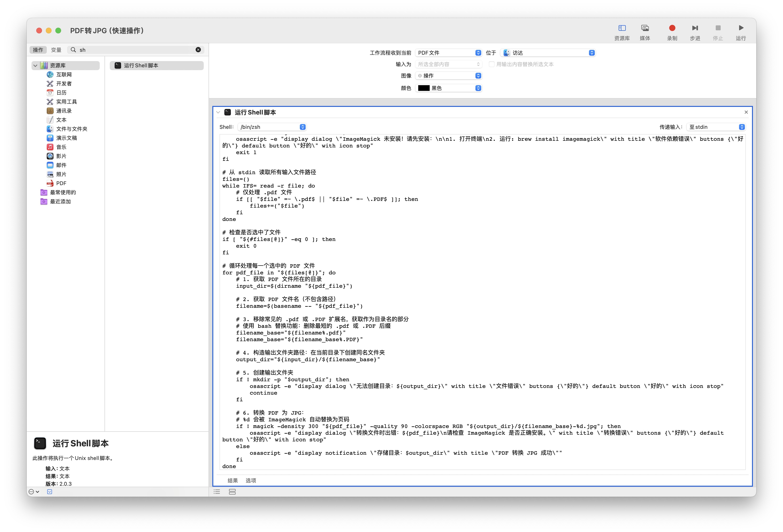This screenshot has width=783, height=532.
Task: Open the 选项 tab of the action
Action: [x=251, y=480]
